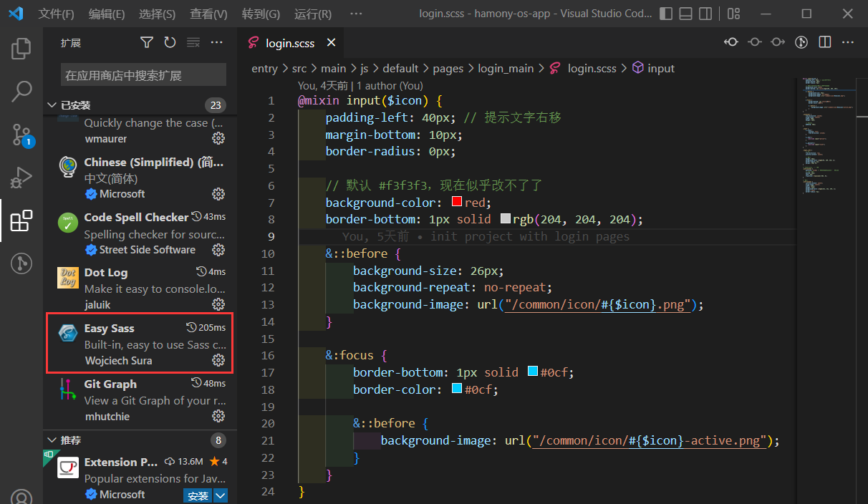Open the Explorer view in activity bar

click(x=21, y=49)
